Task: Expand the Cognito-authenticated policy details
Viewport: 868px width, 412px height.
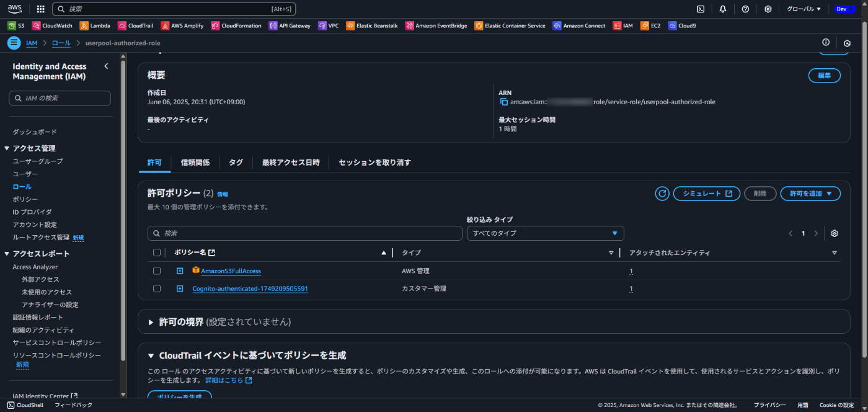Action: pyautogui.click(x=180, y=289)
